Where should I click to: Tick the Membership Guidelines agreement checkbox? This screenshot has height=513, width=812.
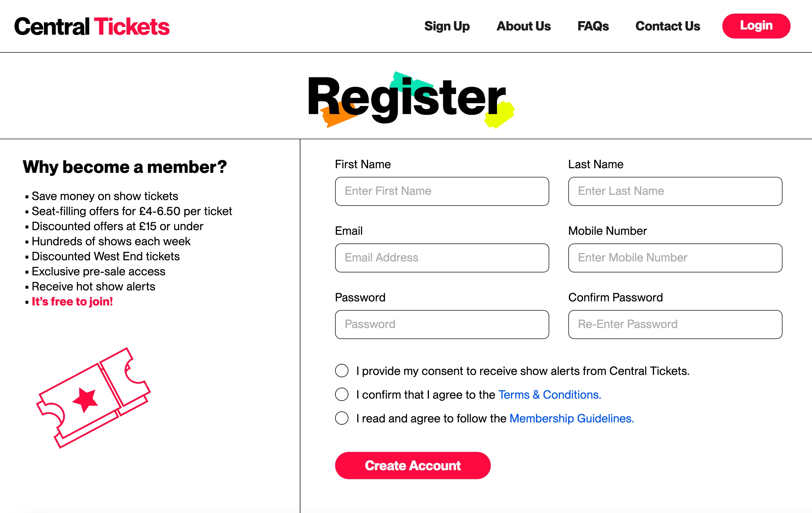(x=341, y=418)
